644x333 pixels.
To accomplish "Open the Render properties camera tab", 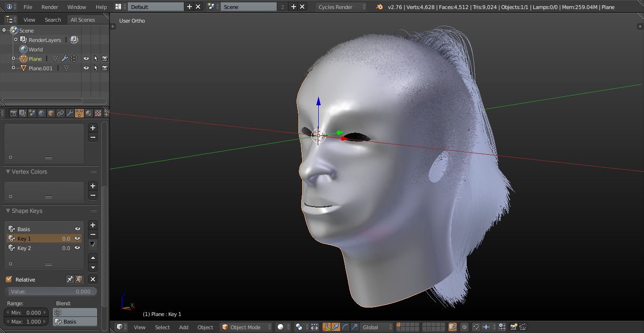I will (13, 113).
